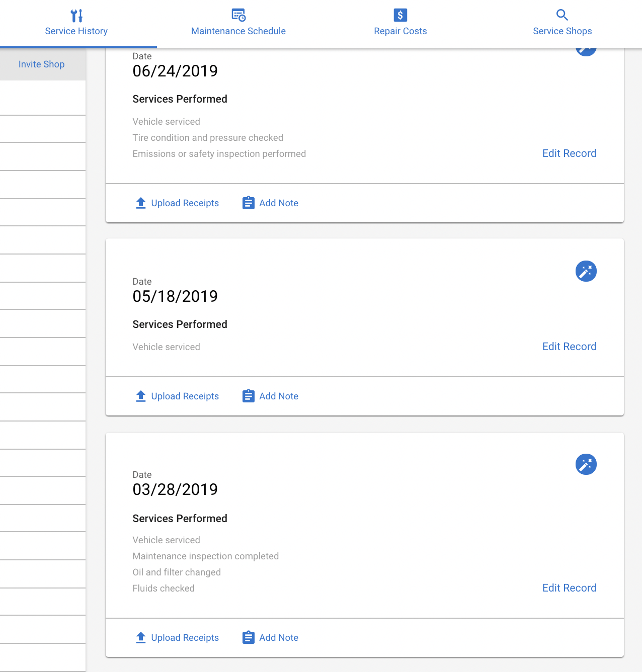Click the wrench icon above Service History
This screenshot has height=672, width=642.
click(x=76, y=15)
